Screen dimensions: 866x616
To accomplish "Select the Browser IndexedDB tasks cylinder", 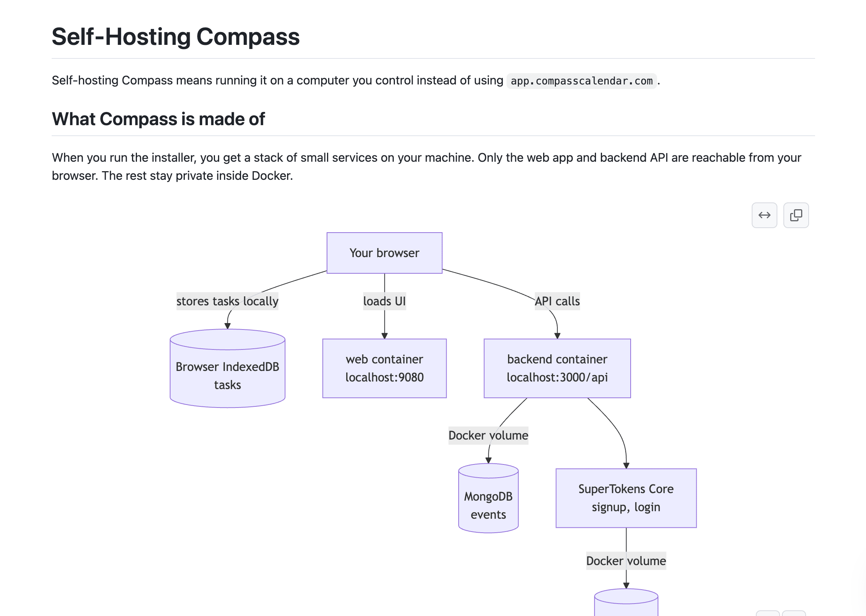I will 227,368.
